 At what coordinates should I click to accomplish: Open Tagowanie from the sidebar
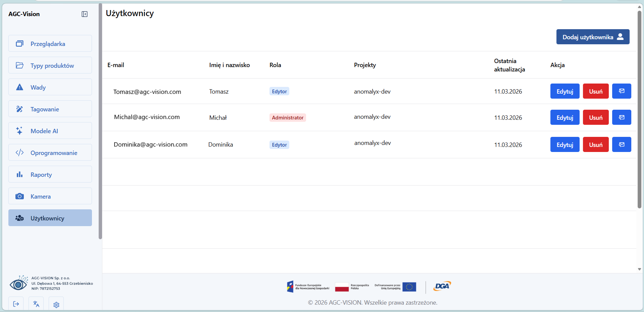(x=50, y=109)
